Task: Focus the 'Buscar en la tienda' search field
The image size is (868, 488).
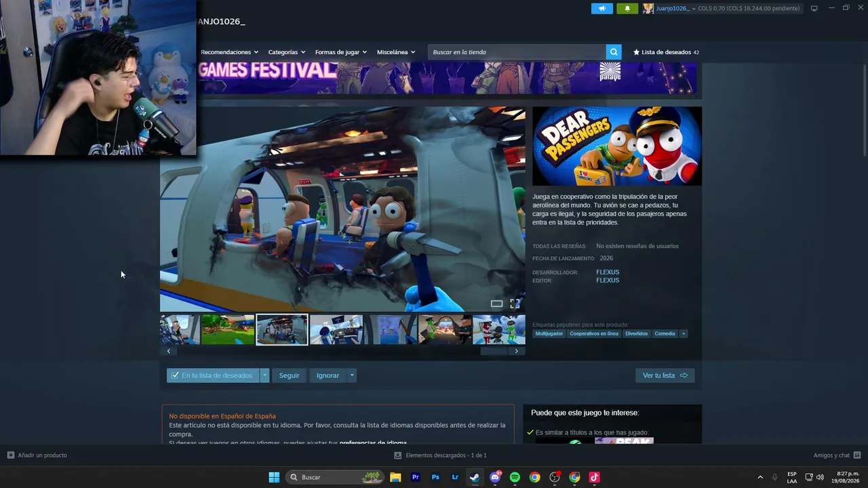Action: tap(517, 52)
